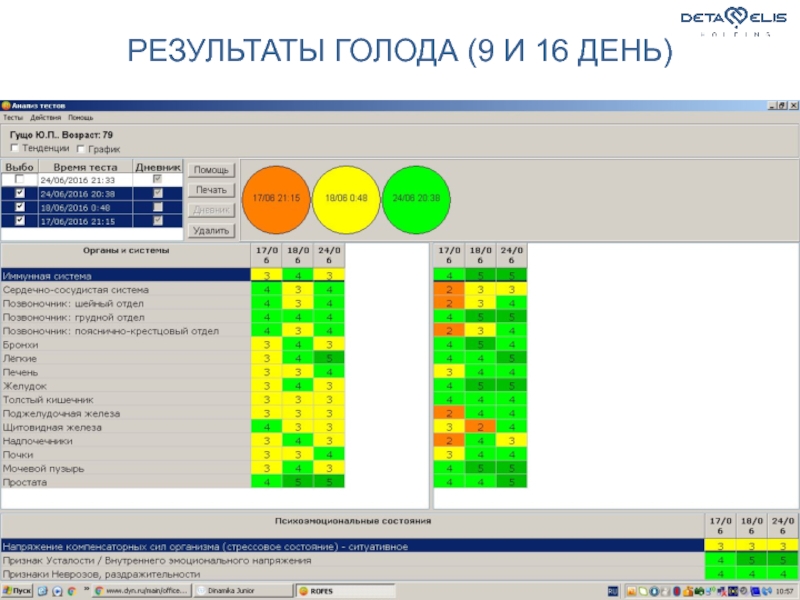Click the Время теста column header
Viewport: 800px width, 600px height.
(x=85, y=167)
